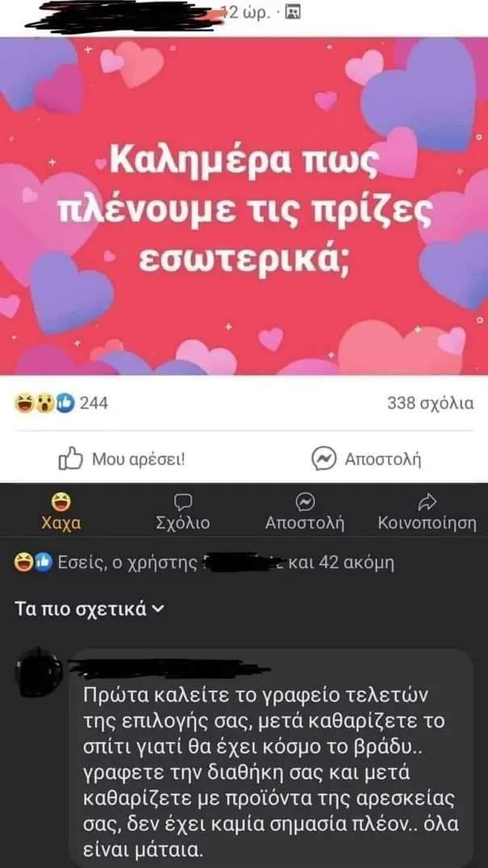
Task: Click the speech bubble Σχόλιο icon
Action: (x=183, y=501)
